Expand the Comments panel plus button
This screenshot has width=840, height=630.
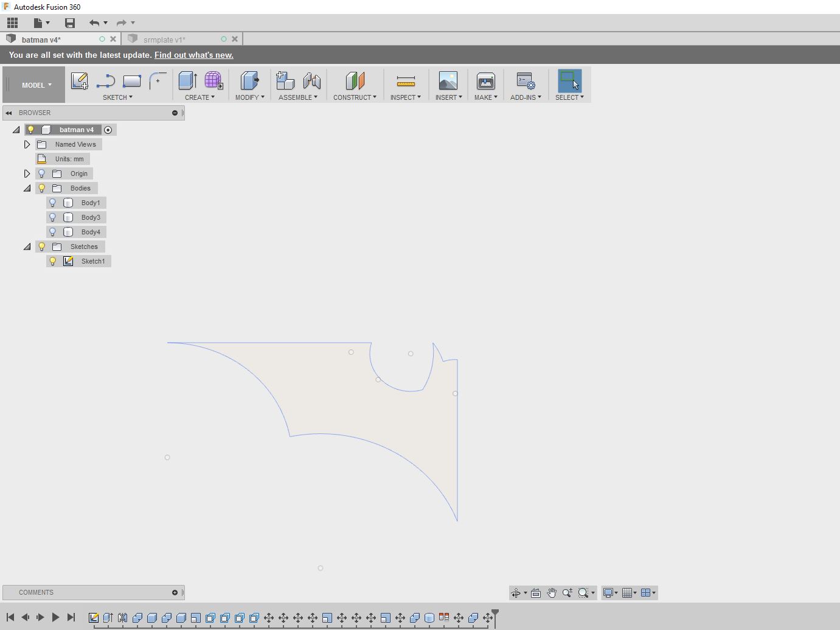click(x=175, y=592)
